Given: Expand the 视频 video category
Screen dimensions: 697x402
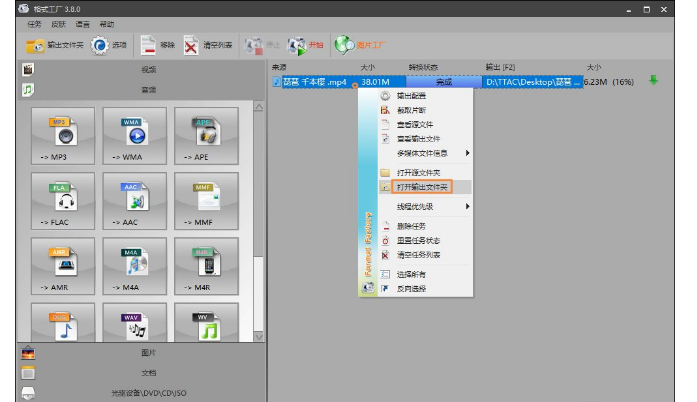Looking at the screenshot, I should pyautogui.click(x=141, y=69).
